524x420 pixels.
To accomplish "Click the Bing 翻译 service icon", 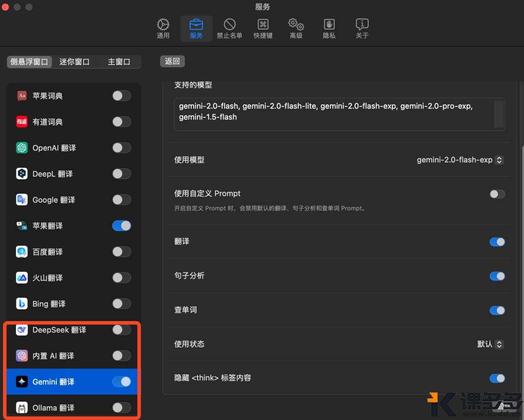I will [22, 304].
